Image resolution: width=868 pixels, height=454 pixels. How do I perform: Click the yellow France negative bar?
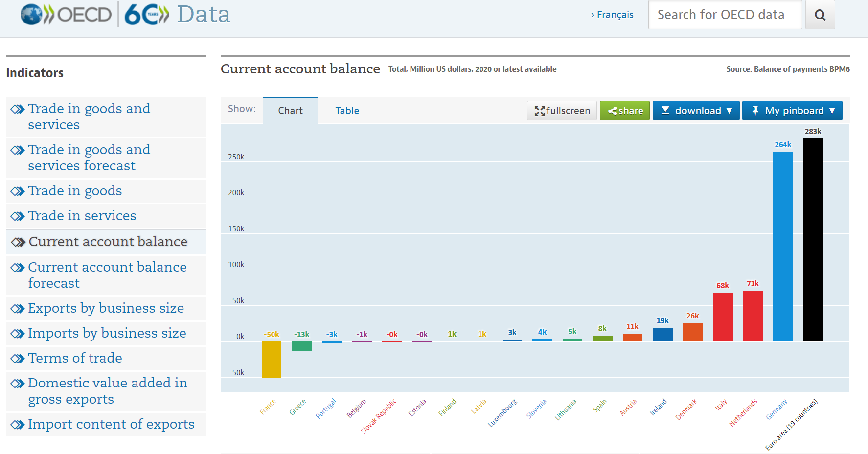pos(272,359)
